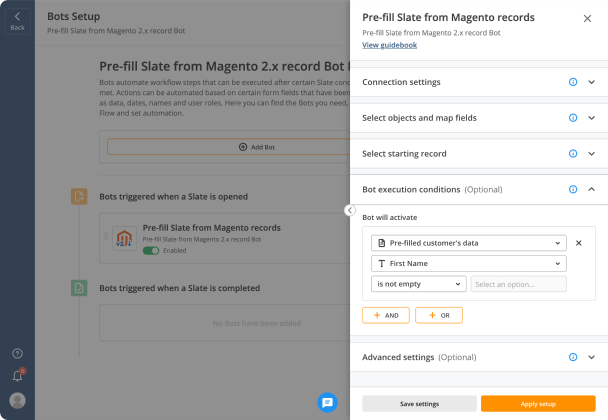Screen dimensions: 608x420
Task: Expand the Select starting record section
Action: (591, 154)
